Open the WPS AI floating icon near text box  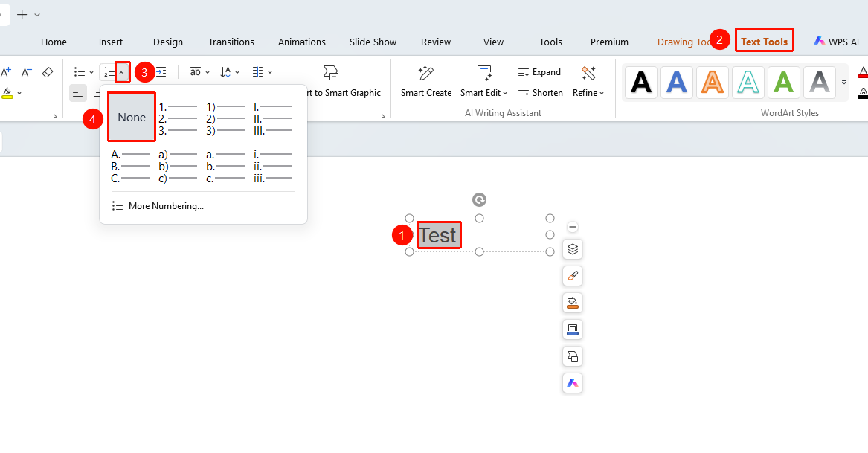tap(573, 382)
